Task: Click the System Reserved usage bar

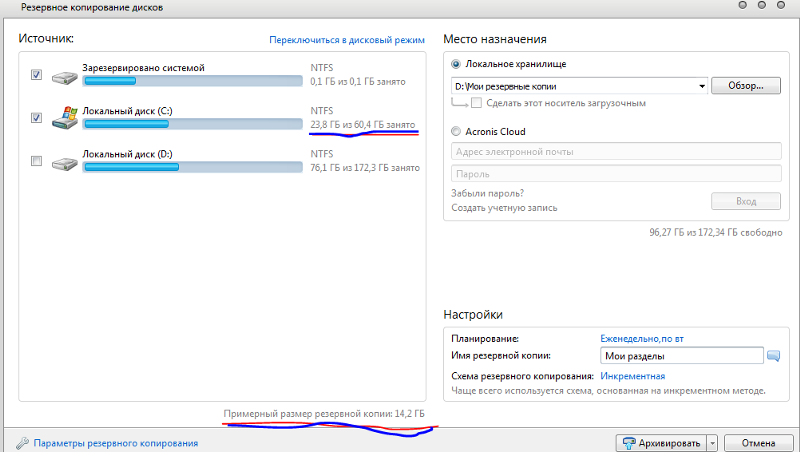Action: [x=192, y=81]
